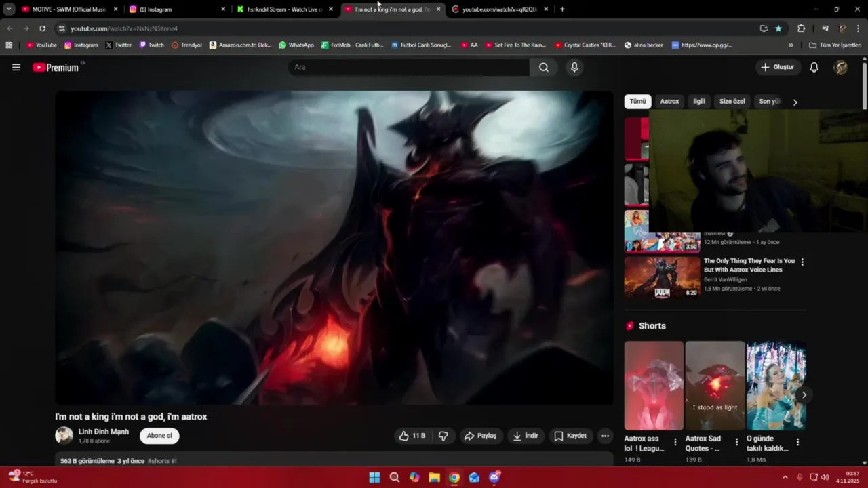This screenshot has width=868, height=488.
Task: Open options for The Only Thing They Fear video
Action: [x=802, y=262]
